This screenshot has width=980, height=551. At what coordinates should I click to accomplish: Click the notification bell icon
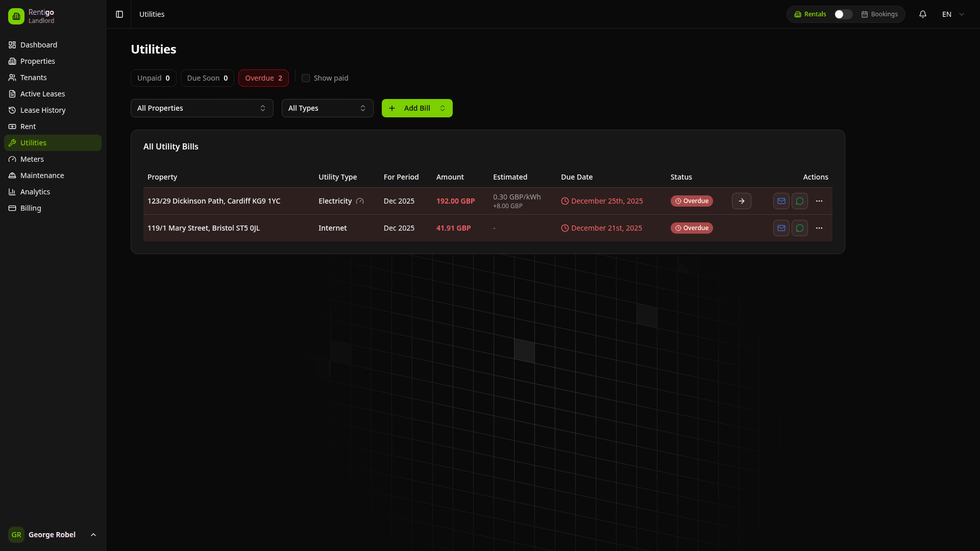click(x=923, y=14)
